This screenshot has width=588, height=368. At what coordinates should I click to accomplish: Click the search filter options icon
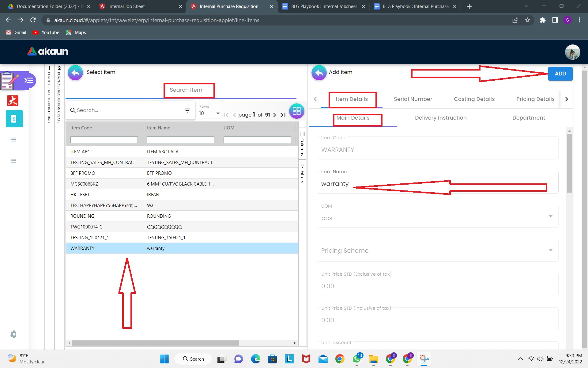(x=187, y=110)
